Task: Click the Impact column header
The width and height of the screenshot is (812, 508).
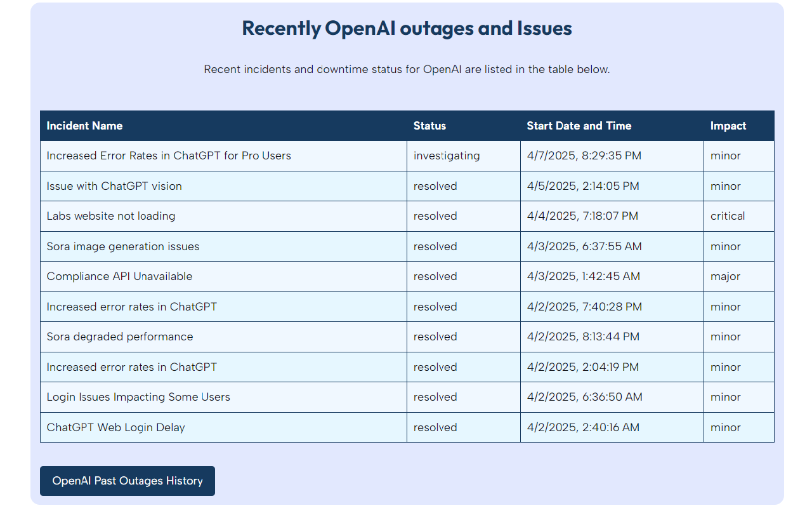Action: pos(739,126)
